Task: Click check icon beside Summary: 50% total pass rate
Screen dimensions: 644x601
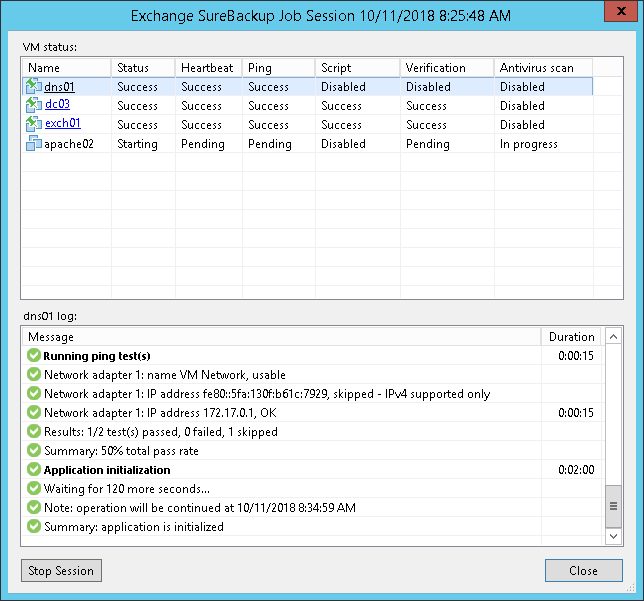Action: [34, 451]
